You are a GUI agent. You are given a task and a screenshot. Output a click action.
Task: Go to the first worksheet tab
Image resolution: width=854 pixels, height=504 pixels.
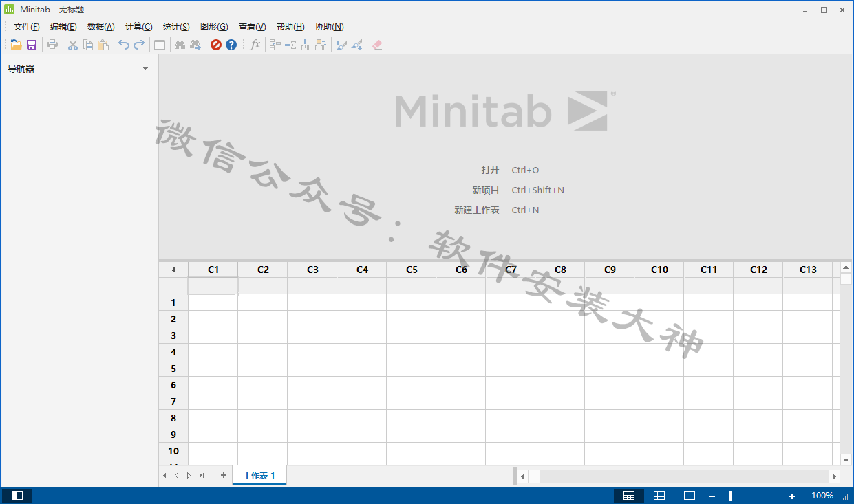(164, 475)
